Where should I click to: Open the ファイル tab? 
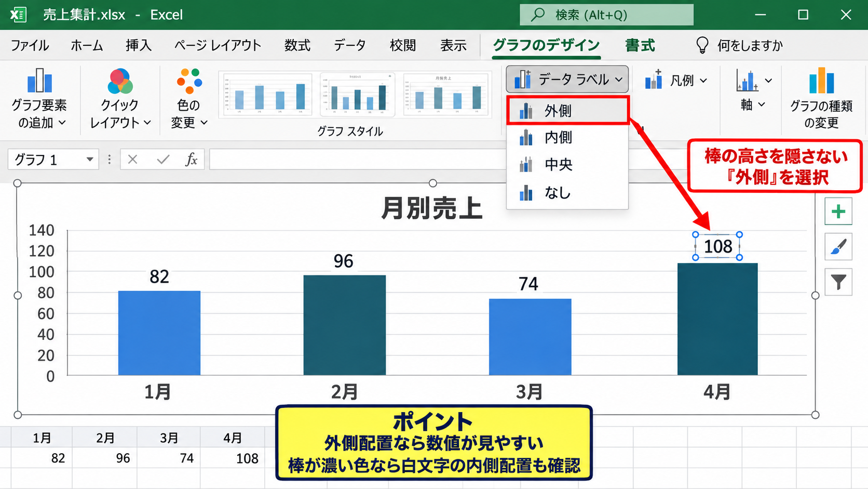point(30,45)
